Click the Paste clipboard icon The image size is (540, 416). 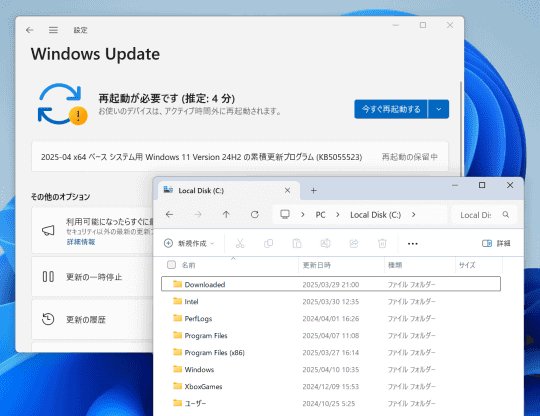point(297,243)
